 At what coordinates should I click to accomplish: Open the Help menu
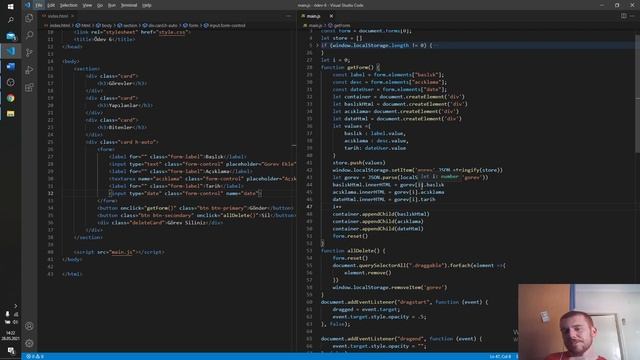point(147,5)
